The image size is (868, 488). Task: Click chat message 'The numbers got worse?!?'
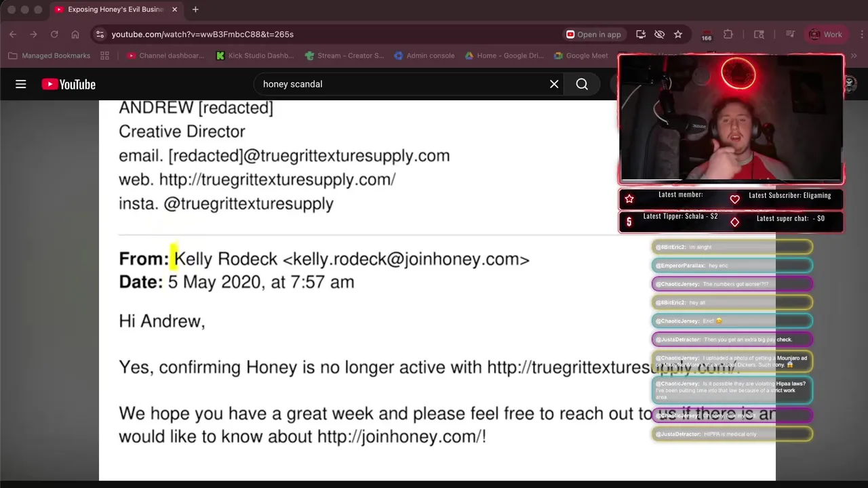tap(732, 284)
